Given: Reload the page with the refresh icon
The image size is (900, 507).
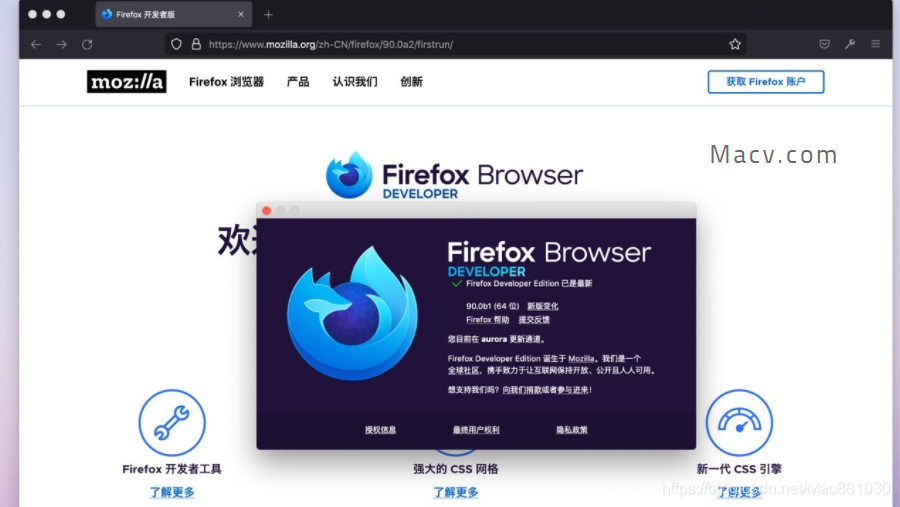Looking at the screenshot, I should click(87, 44).
